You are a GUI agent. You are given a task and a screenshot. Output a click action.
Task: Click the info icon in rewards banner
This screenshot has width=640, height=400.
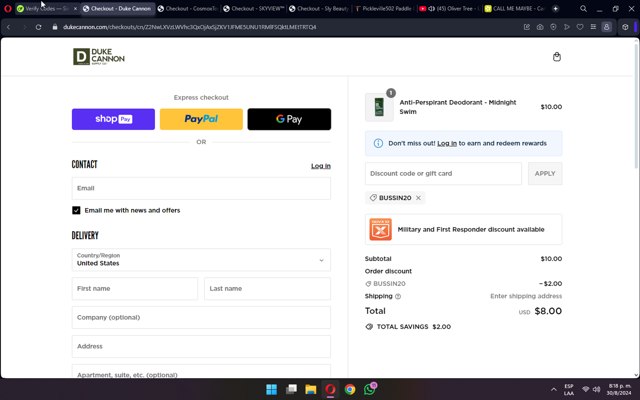[378, 143]
